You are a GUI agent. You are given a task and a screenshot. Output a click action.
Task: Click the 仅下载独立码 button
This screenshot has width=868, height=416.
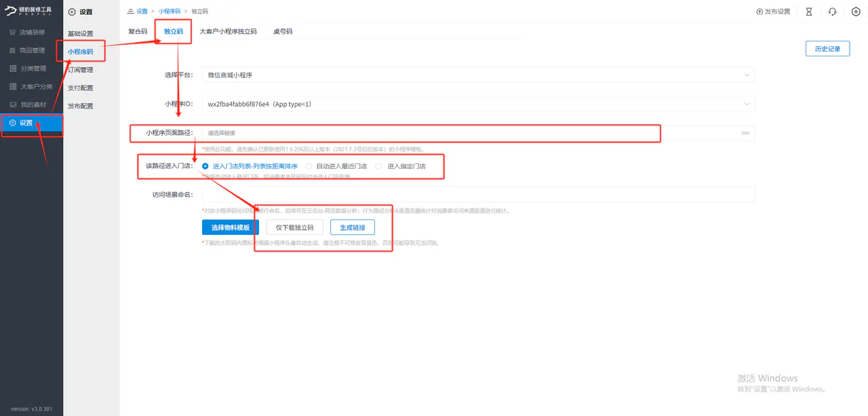pyautogui.click(x=295, y=227)
